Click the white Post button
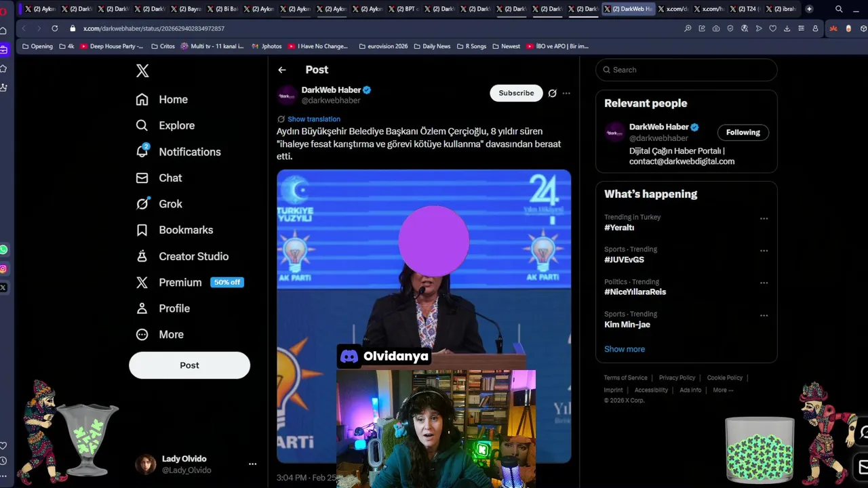 point(189,365)
